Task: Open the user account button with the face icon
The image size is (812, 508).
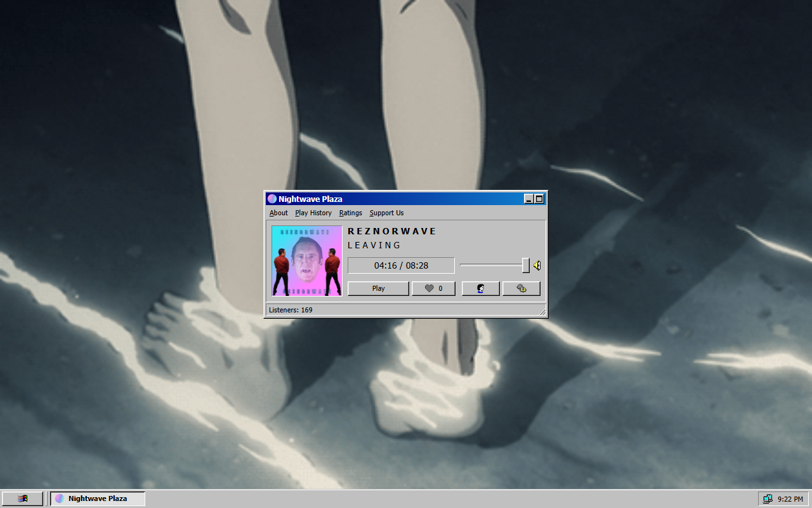Action: pyautogui.click(x=481, y=288)
